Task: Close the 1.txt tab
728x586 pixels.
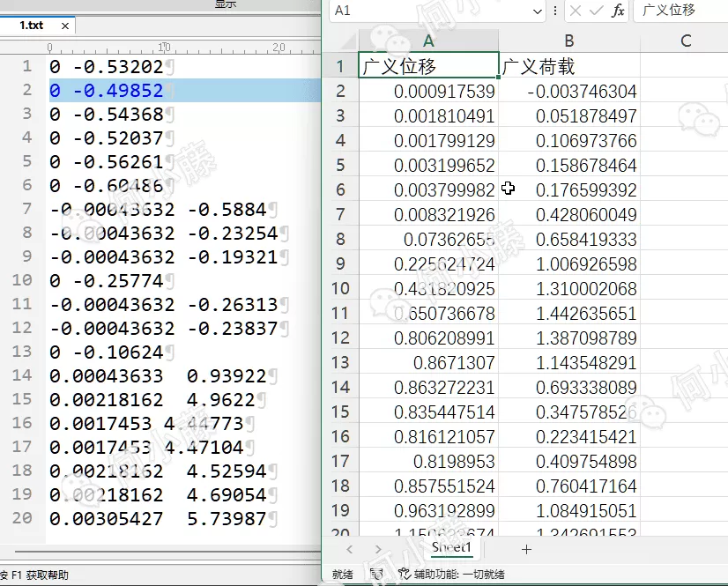Action: point(65,26)
